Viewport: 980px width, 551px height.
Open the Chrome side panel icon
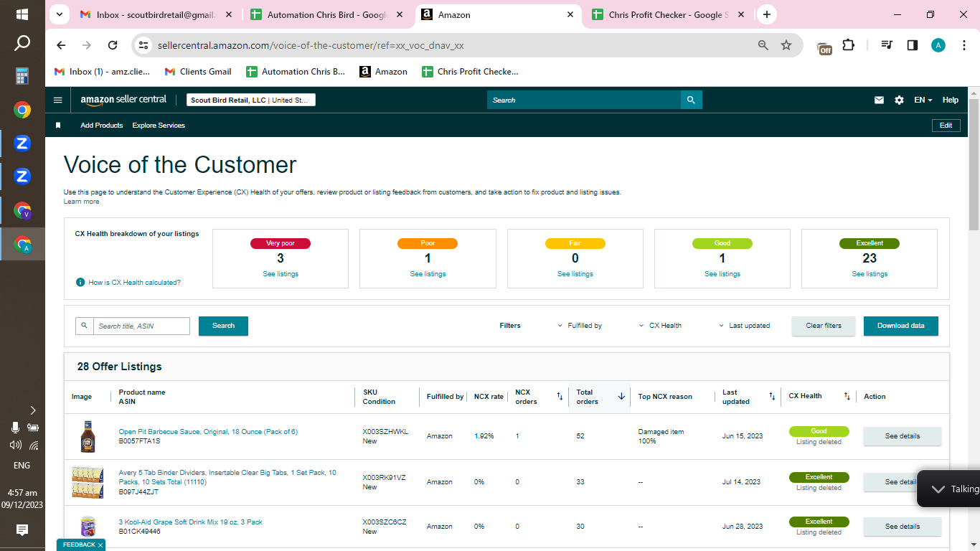(x=912, y=45)
